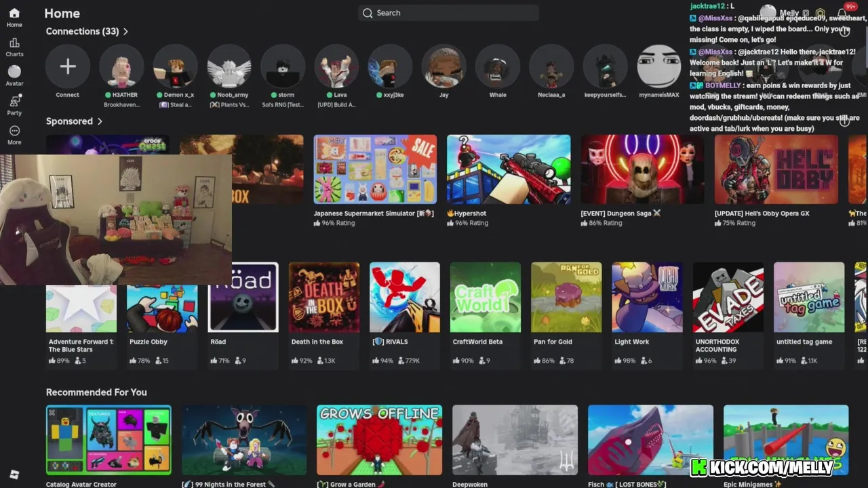Open Whale's connection avatar
868x488 pixels.
click(498, 66)
